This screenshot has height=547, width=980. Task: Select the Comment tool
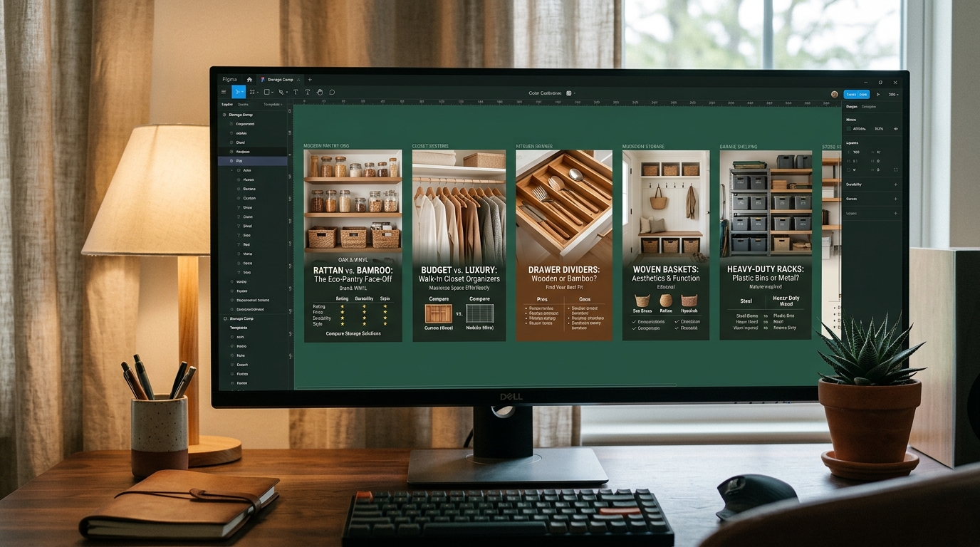332,92
